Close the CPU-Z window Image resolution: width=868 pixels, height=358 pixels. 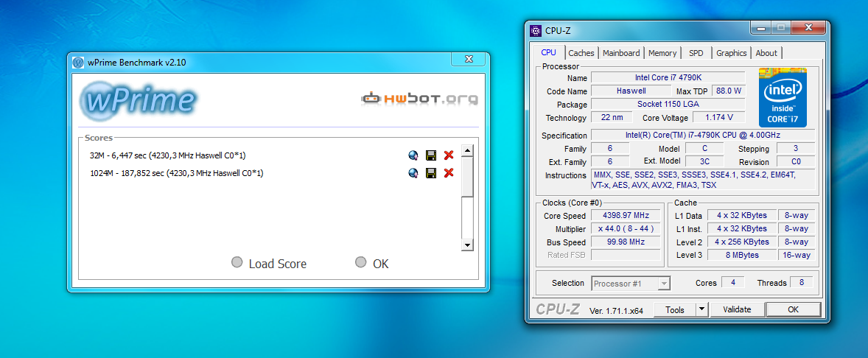tap(809, 28)
